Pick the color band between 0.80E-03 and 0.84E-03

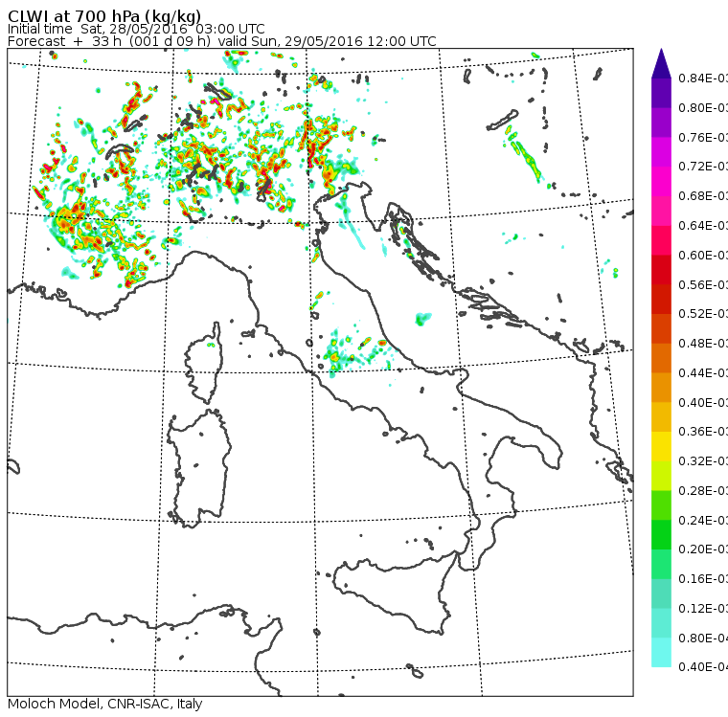(661, 93)
